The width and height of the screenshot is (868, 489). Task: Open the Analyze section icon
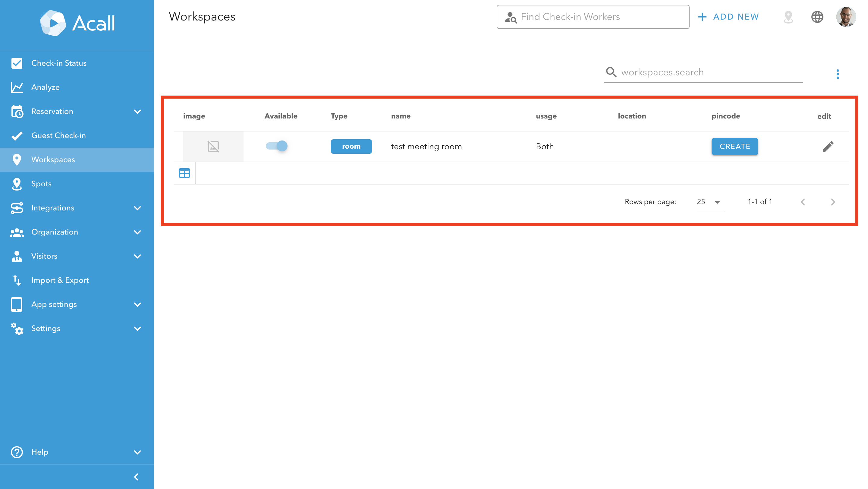coord(17,87)
